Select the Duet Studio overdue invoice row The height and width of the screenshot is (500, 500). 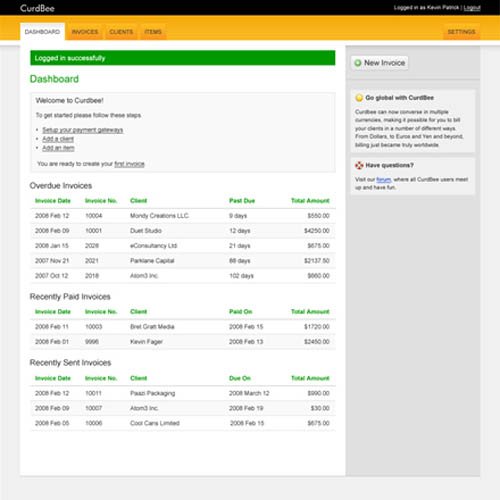coord(183,231)
